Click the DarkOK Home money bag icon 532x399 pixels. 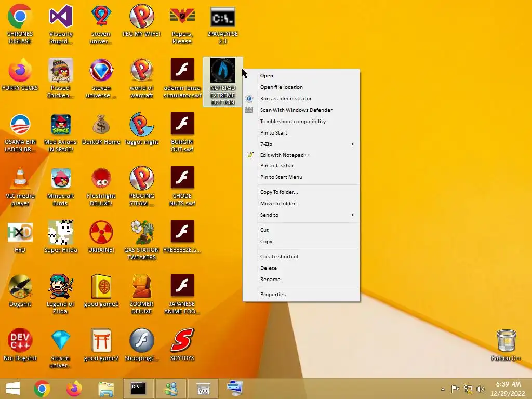pyautogui.click(x=101, y=129)
